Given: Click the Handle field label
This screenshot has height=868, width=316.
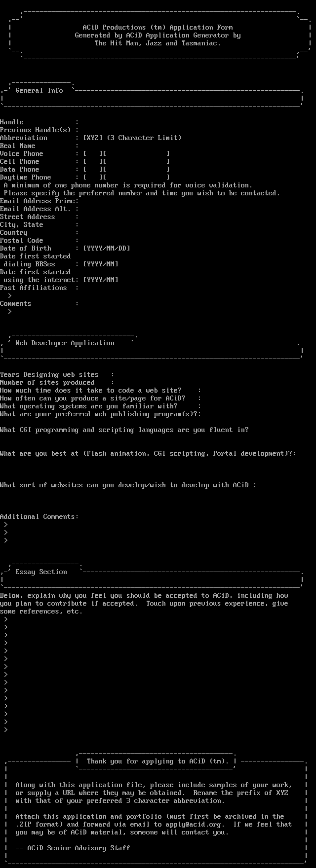Looking at the screenshot, I should click(12, 122).
